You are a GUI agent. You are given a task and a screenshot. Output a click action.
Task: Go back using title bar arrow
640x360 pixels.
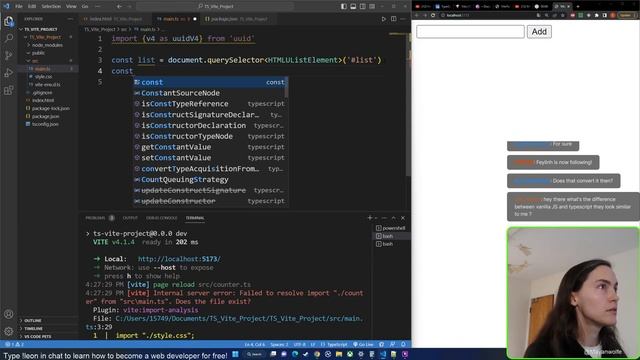(119, 7)
